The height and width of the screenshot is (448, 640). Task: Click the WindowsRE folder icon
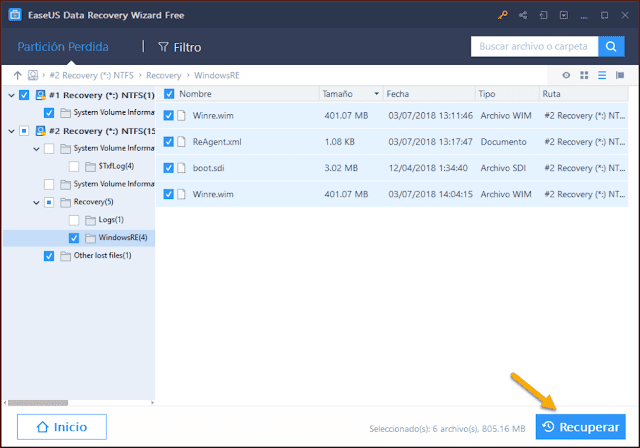point(90,238)
